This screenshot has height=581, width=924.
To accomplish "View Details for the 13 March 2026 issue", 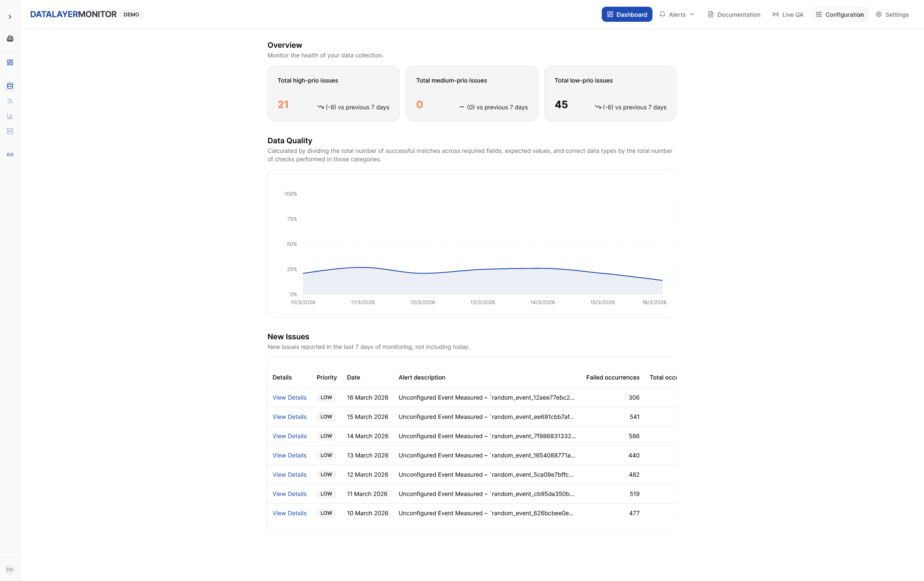I will [290, 455].
